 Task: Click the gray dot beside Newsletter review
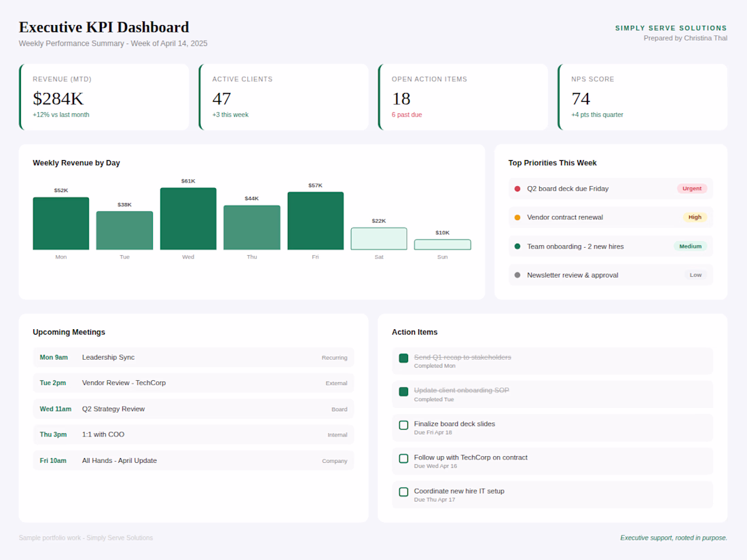(x=517, y=275)
